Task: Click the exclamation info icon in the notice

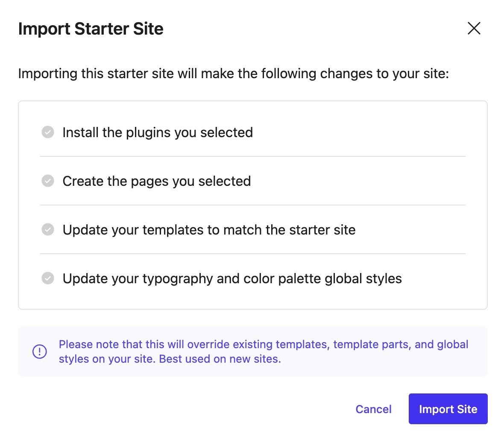Action: 40,352
